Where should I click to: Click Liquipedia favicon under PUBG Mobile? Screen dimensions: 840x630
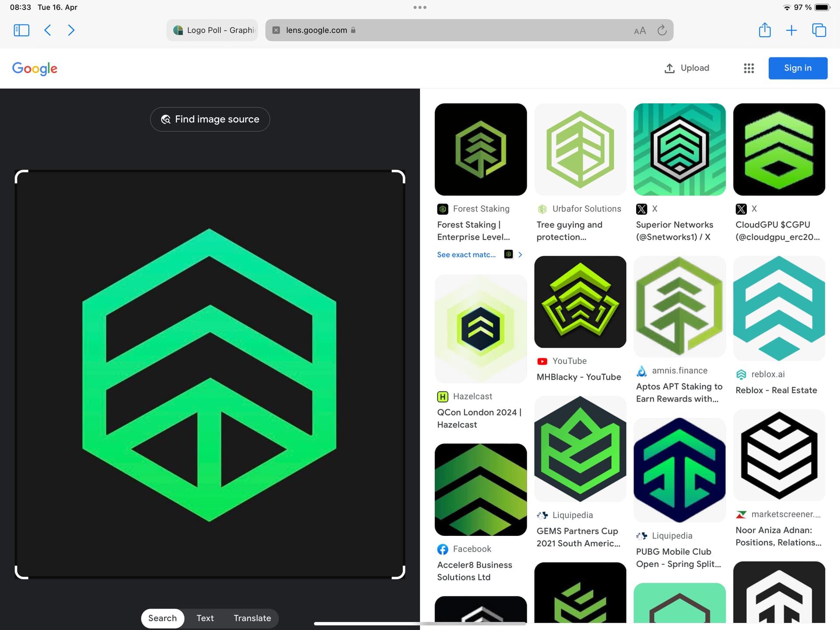[641, 536]
